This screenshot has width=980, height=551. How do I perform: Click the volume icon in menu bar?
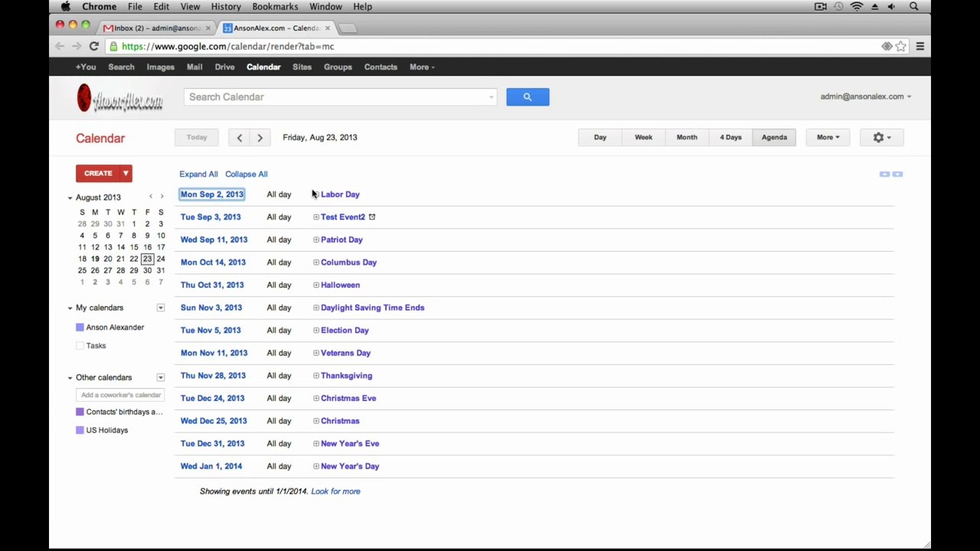coord(892,7)
